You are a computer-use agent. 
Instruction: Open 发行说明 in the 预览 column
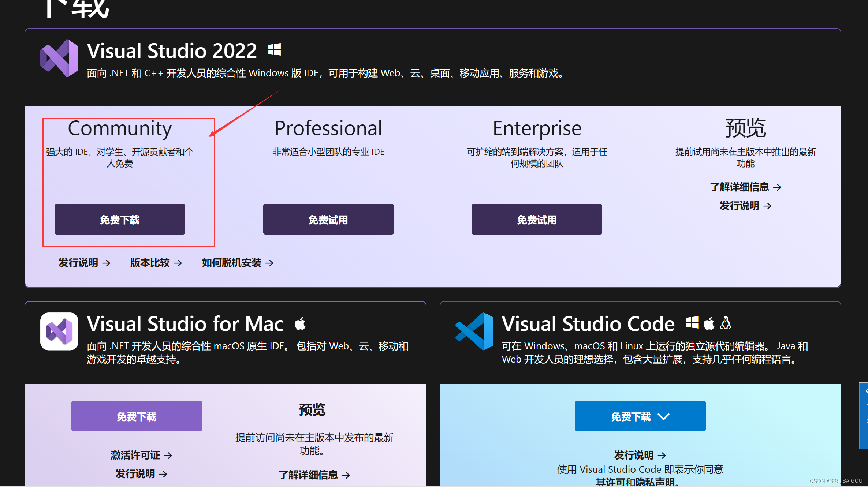(x=746, y=206)
